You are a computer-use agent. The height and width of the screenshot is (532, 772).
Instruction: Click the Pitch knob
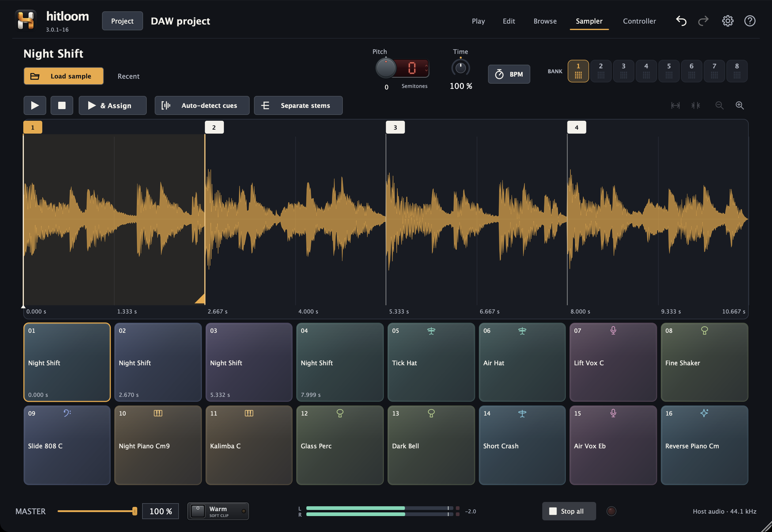click(x=385, y=69)
